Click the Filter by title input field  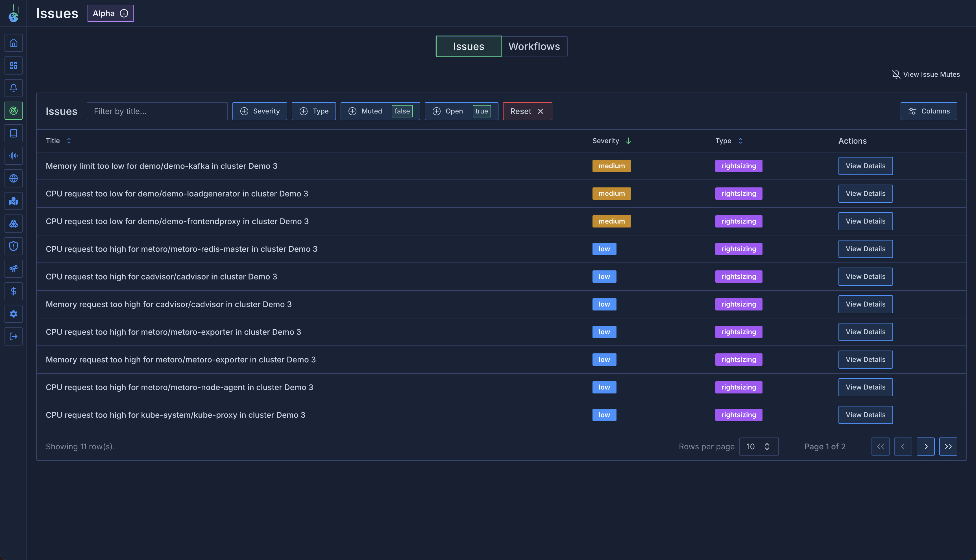click(x=157, y=111)
